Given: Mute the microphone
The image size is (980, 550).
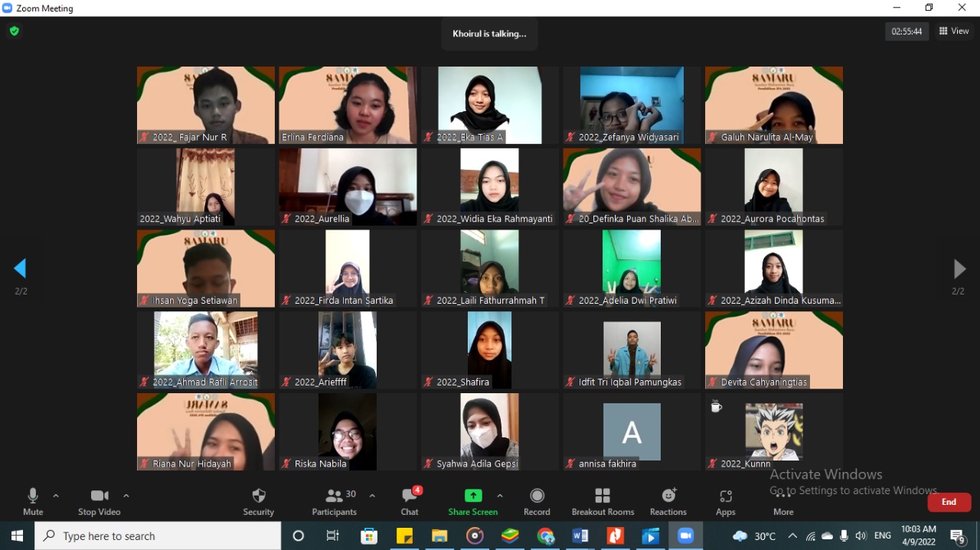Looking at the screenshot, I should click(x=33, y=501).
